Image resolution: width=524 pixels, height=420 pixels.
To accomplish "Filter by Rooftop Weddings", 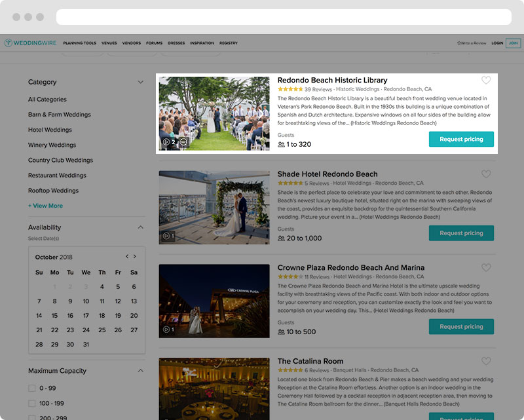I will coord(53,191).
